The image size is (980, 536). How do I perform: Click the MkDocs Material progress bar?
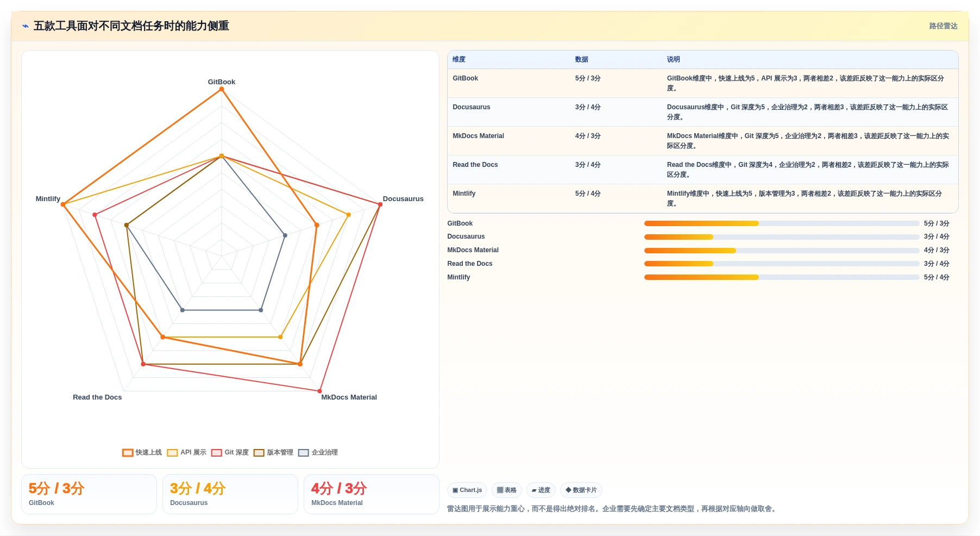coord(782,251)
